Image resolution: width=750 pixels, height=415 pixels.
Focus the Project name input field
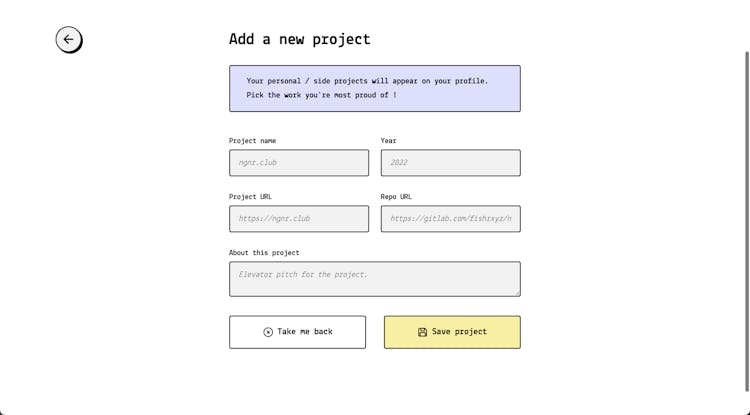tap(299, 163)
